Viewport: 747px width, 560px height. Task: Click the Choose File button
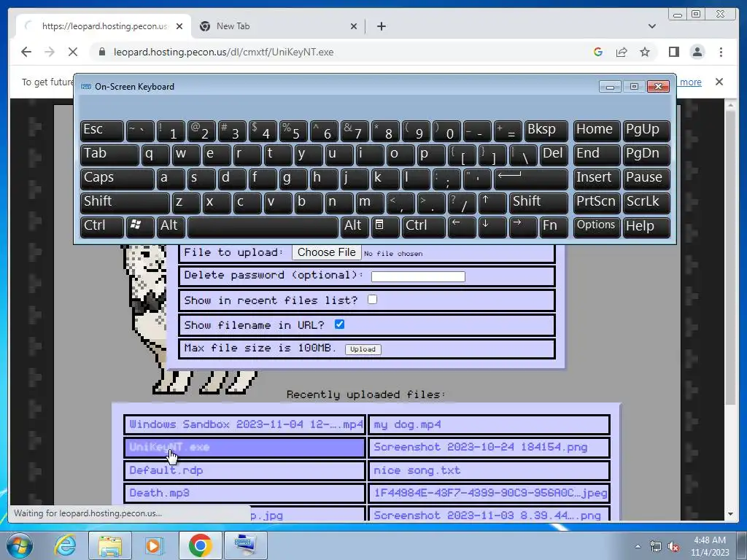326,252
